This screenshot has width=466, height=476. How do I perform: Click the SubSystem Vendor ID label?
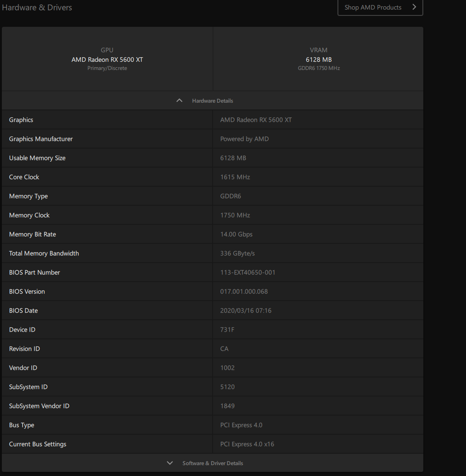click(39, 406)
